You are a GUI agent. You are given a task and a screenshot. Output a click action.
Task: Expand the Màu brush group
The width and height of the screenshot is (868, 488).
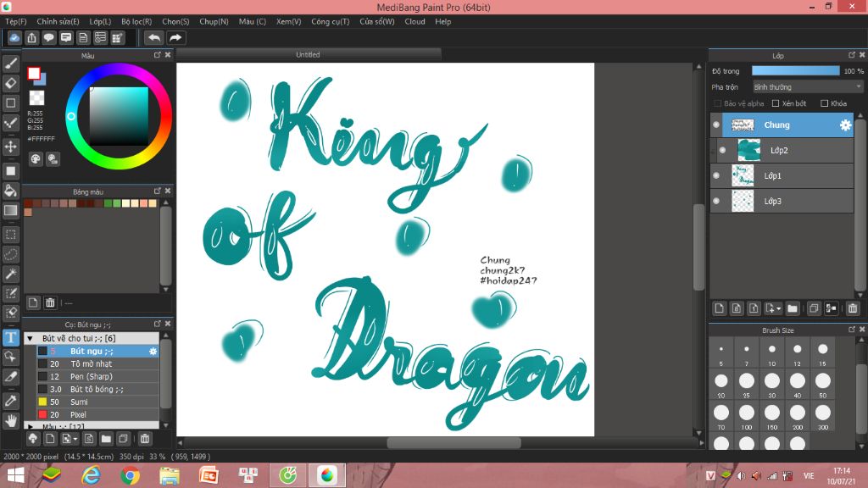point(30,427)
